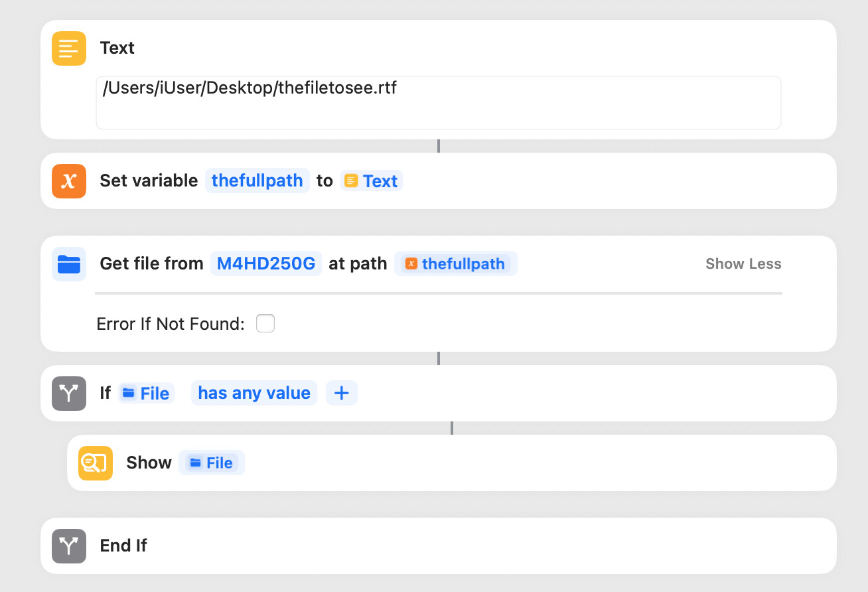Click the gray End If icon

coord(69,546)
